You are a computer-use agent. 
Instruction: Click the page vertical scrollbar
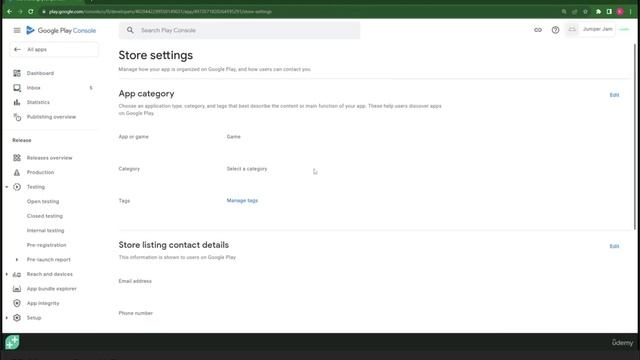pyautogui.click(x=635, y=137)
